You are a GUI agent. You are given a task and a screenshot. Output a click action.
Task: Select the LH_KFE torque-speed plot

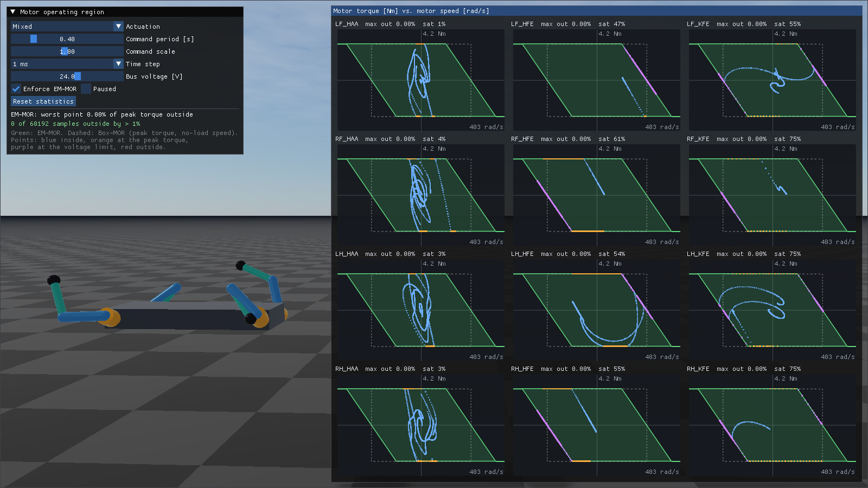(x=773, y=310)
